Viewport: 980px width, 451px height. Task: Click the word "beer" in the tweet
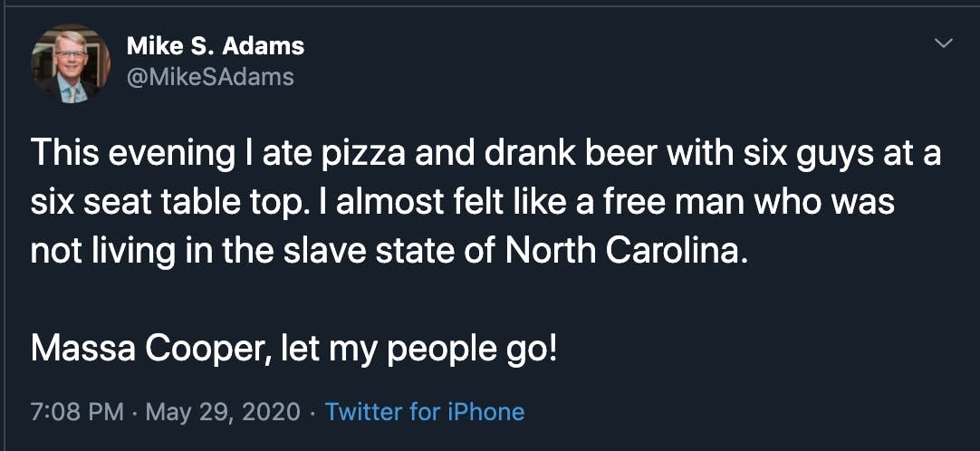(x=624, y=154)
